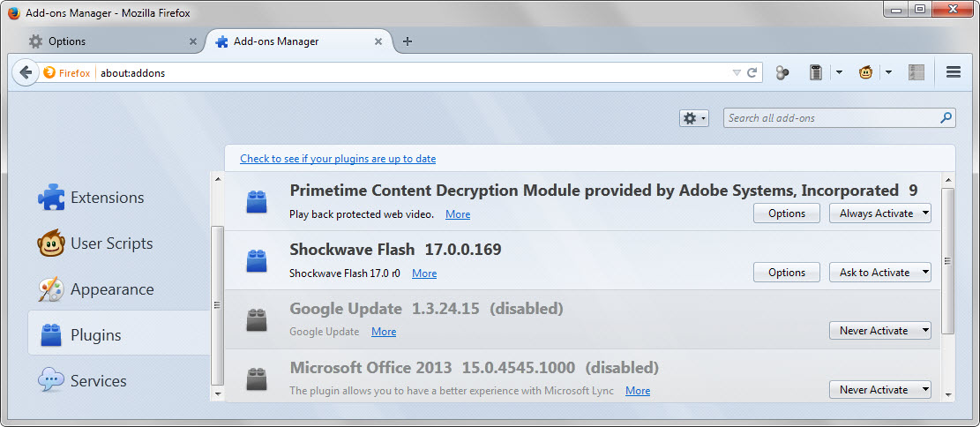Click the Primetime plugin brick icon
Image resolution: width=980 pixels, height=427 pixels.
tap(257, 201)
